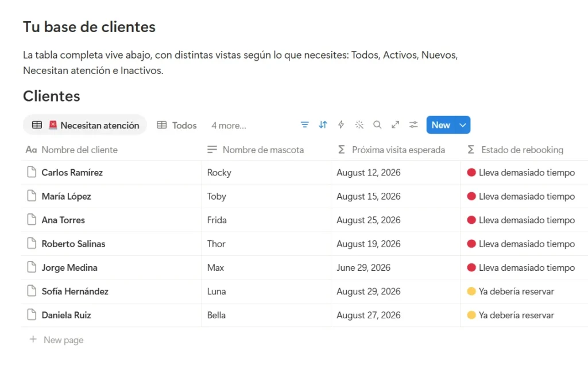The width and height of the screenshot is (588, 370).
Task: Select pet name cell 'Thor'
Action: [x=266, y=244]
